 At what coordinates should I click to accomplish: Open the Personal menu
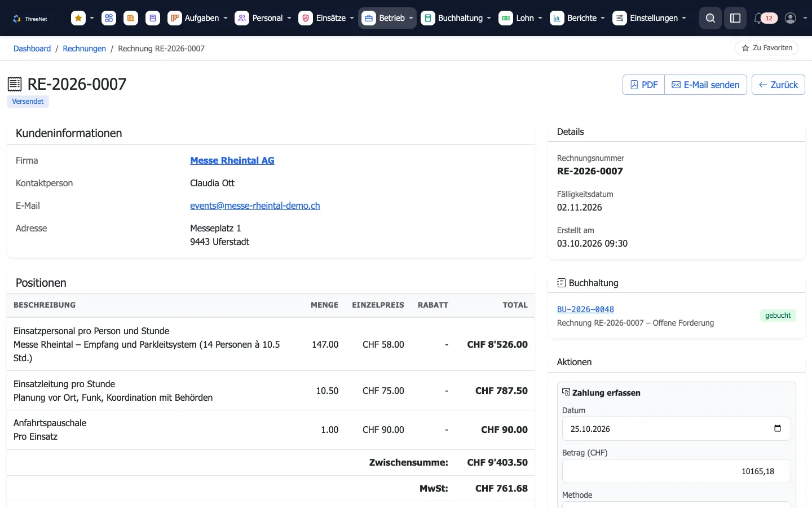tap(263, 18)
